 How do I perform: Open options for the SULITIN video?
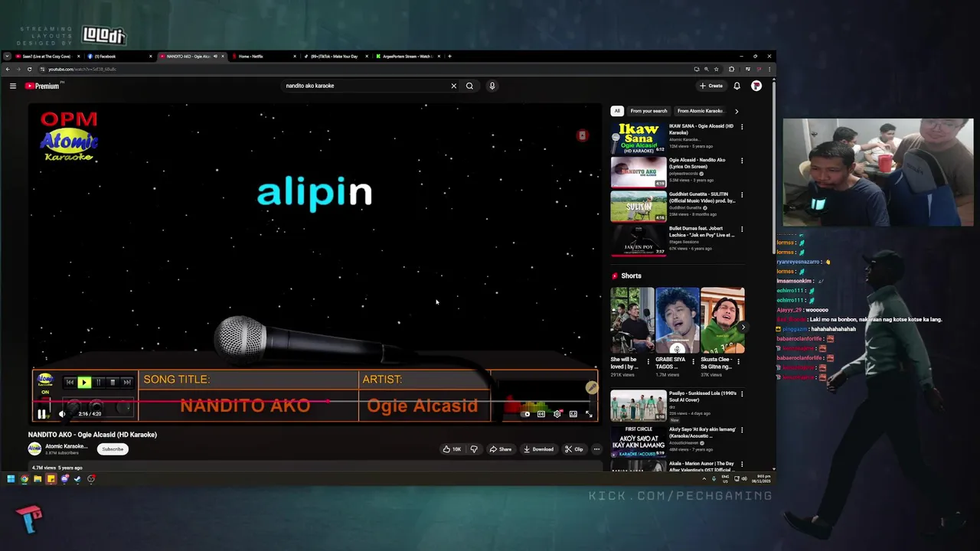point(742,195)
